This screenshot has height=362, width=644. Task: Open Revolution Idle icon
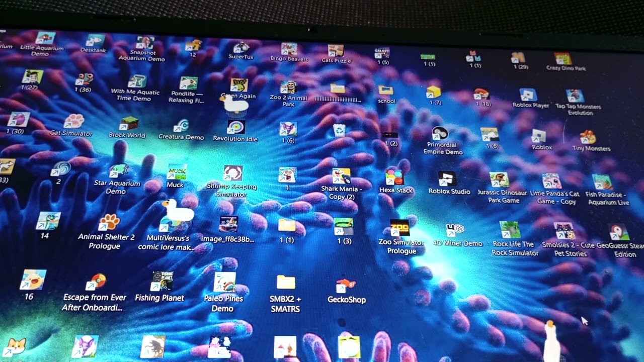pyautogui.click(x=235, y=127)
